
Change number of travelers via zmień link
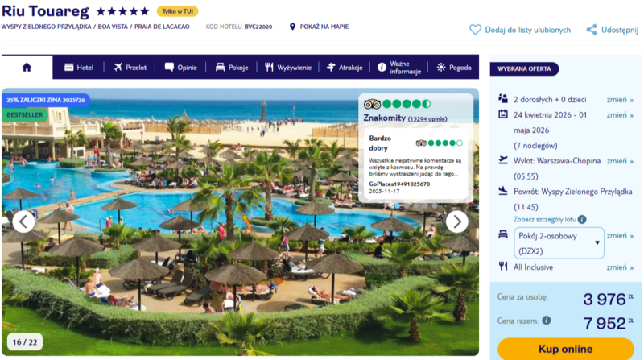click(620, 100)
